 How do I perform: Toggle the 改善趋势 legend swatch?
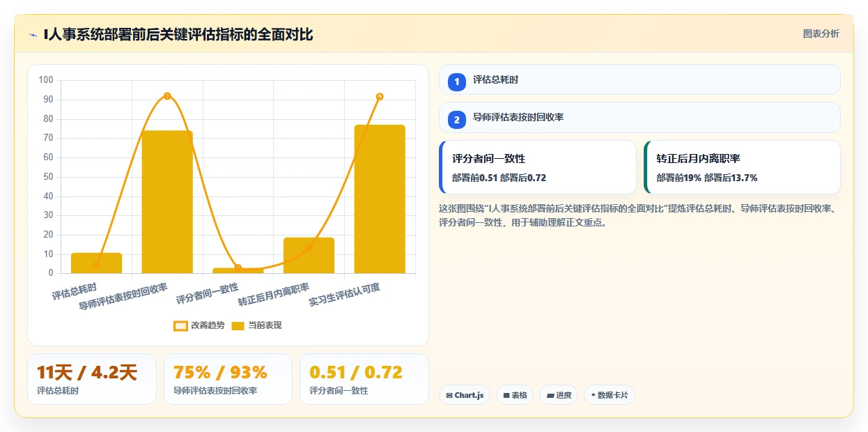(x=180, y=325)
